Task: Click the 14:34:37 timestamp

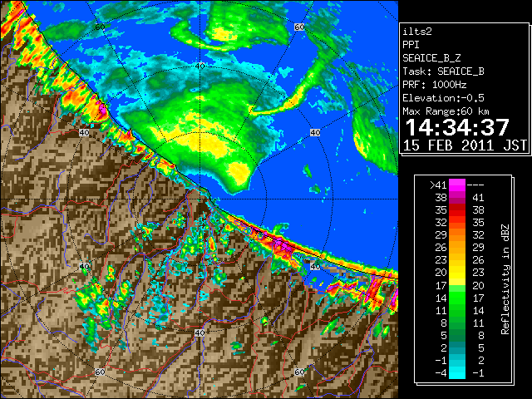Action: point(457,127)
